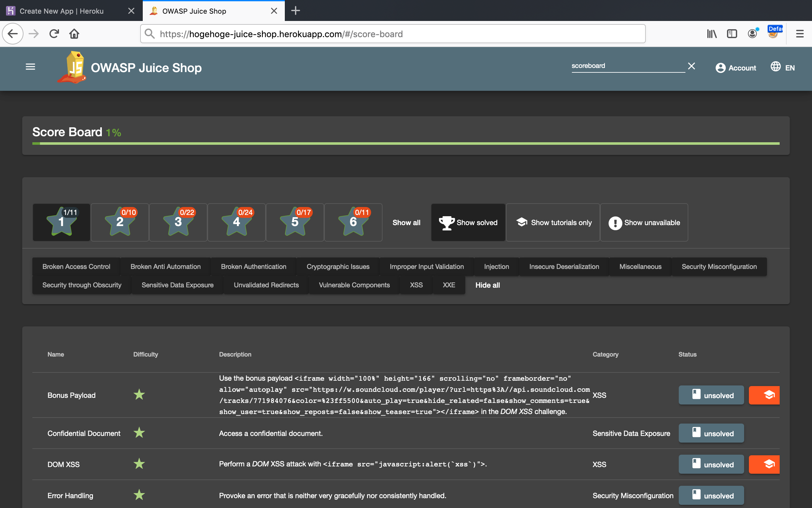Screen dimensions: 812x508
Task: Toggle Show unavailable challenges
Action: coord(644,223)
